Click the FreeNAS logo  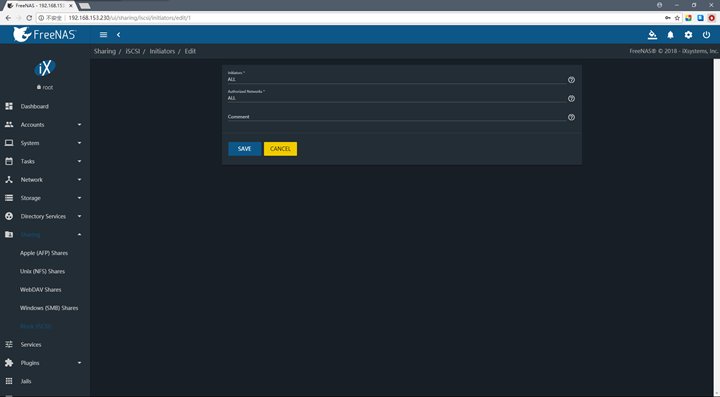[45, 34]
